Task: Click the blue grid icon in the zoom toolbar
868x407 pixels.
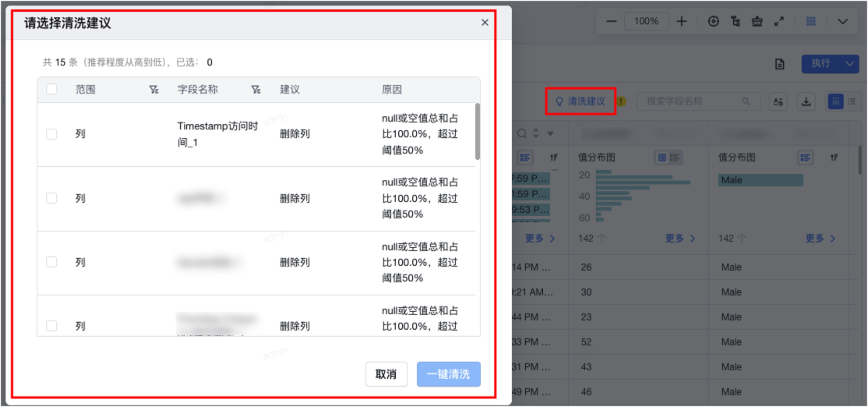Action: [x=810, y=22]
